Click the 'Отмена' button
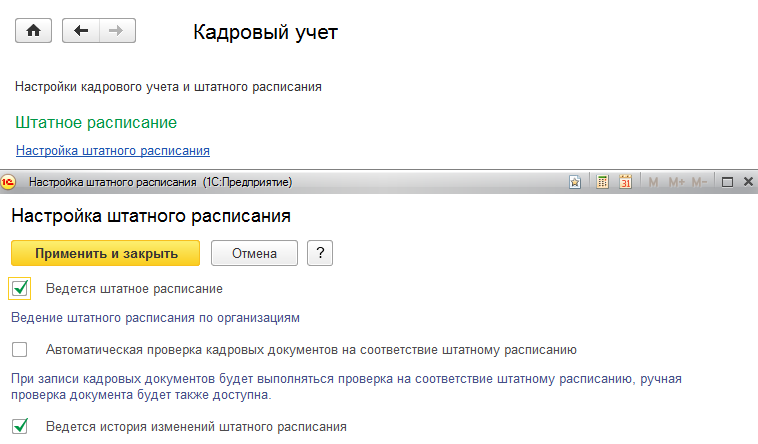The image size is (758, 444). (254, 253)
